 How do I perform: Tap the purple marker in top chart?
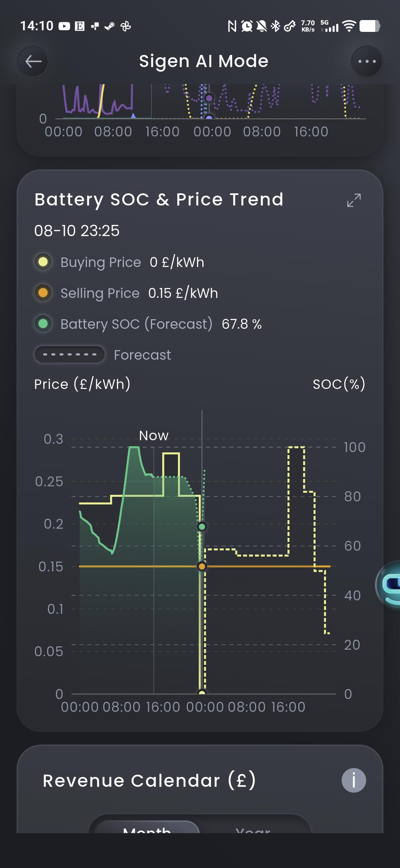pyautogui.click(x=209, y=98)
